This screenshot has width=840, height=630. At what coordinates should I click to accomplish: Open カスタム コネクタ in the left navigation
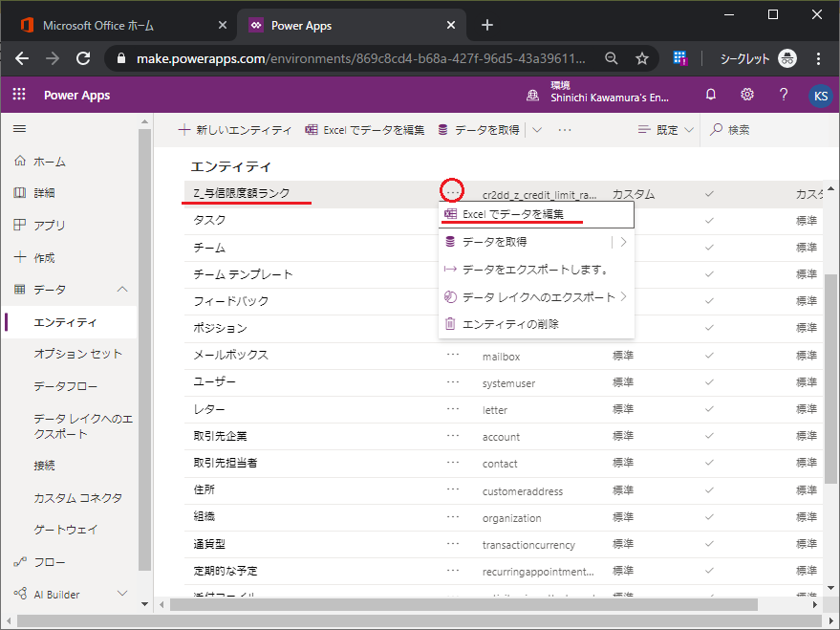pos(77,498)
